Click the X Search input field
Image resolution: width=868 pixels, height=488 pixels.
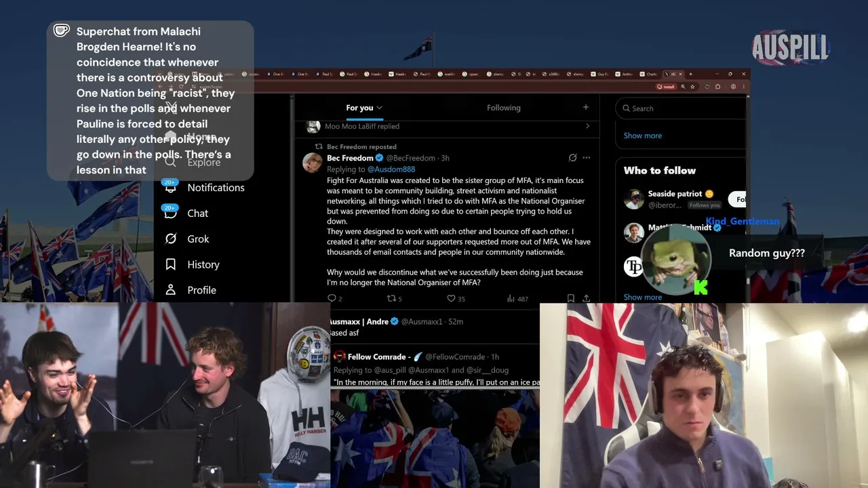pos(682,108)
